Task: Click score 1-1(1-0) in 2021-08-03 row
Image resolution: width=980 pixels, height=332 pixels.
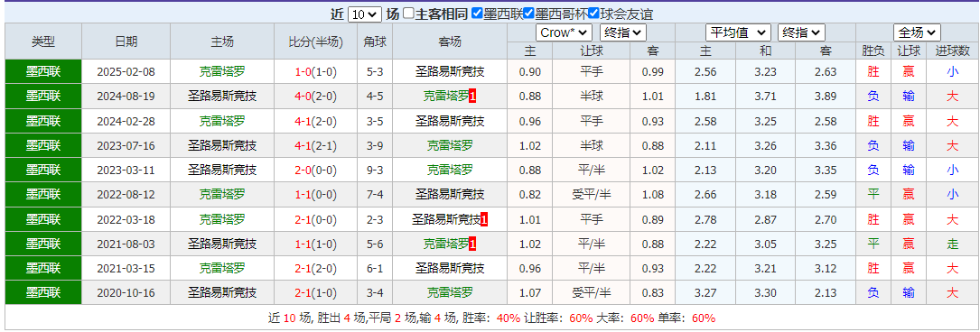Action: pos(315,244)
